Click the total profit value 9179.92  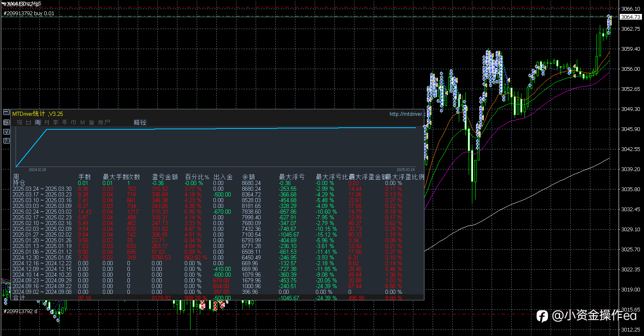click(161, 298)
